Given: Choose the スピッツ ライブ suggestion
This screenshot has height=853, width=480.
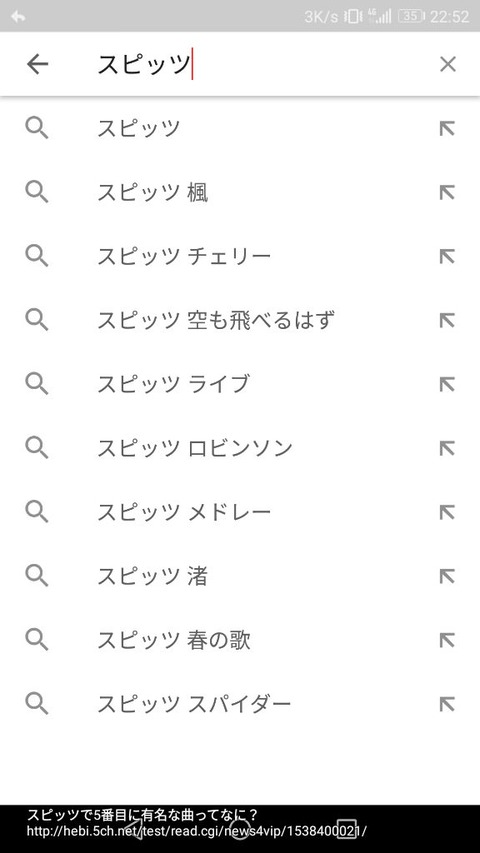Looking at the screenshot, I should (240, 385).
